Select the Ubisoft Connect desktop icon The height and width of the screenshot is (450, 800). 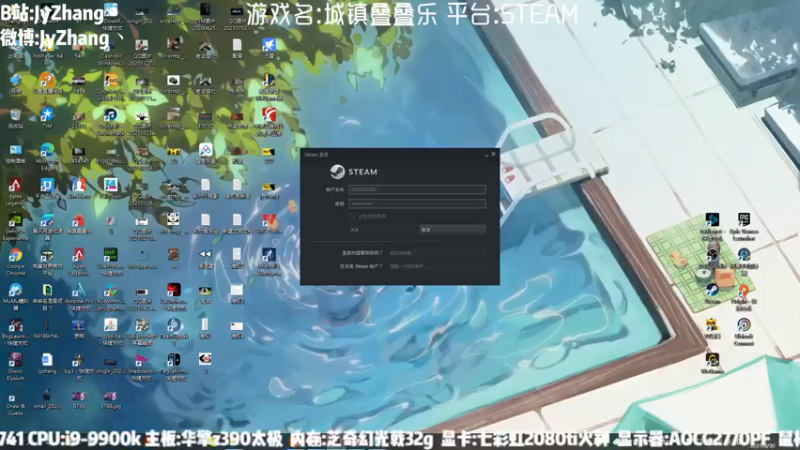click(744, 332)
